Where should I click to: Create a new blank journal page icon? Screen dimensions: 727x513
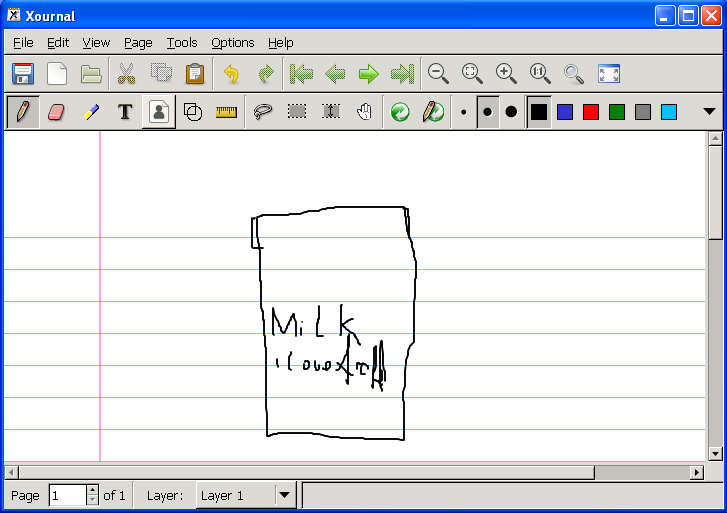click(x=57, y=74)
